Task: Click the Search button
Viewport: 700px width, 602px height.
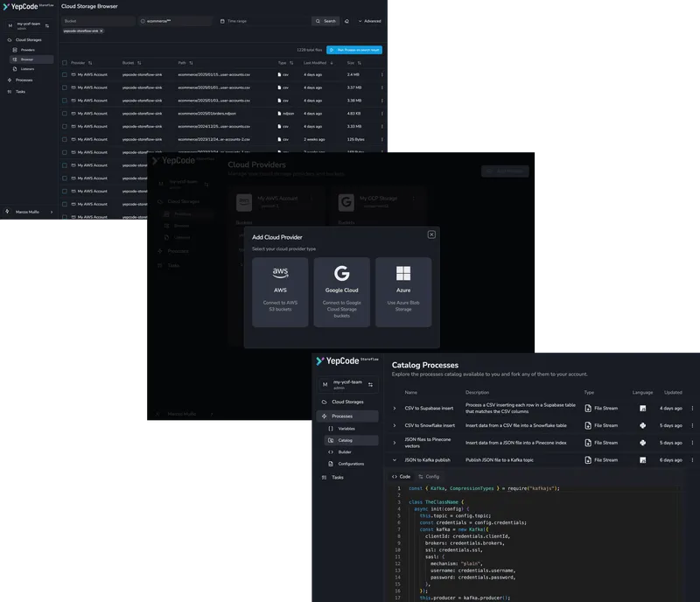Action: [x=325, y=21]
